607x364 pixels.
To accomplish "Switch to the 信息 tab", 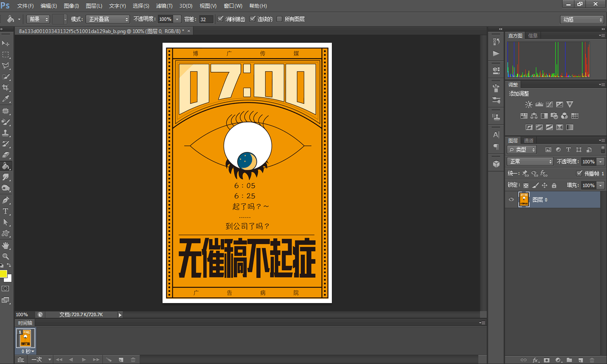I will pyautogui.click(x=533, y=36).
